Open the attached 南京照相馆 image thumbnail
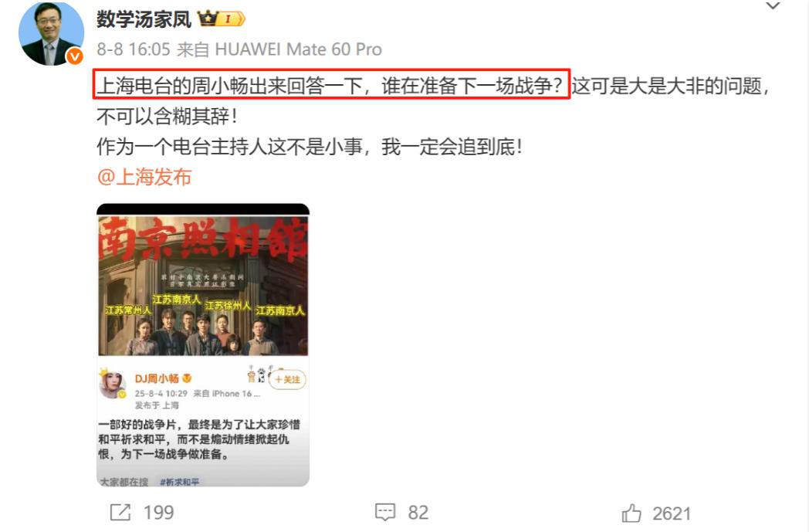809x532 pixels. click(x=203, y=344)
